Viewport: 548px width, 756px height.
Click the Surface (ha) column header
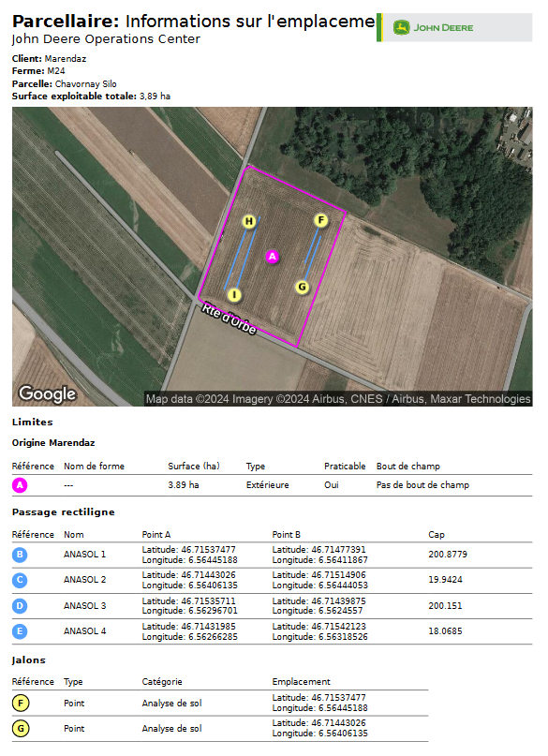(193, 466)
